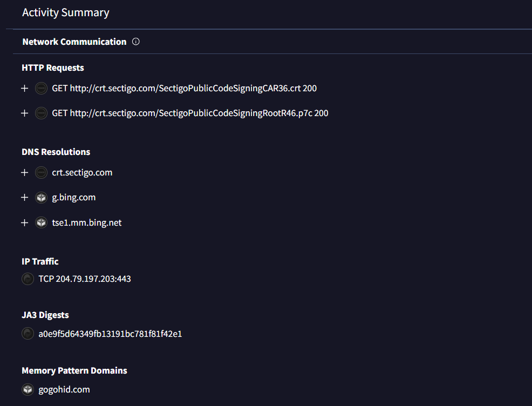Click the sandbox icon next to crt.sectigo.com DNS entry
This screenshot has height=406, width=532.
point(41,173)
